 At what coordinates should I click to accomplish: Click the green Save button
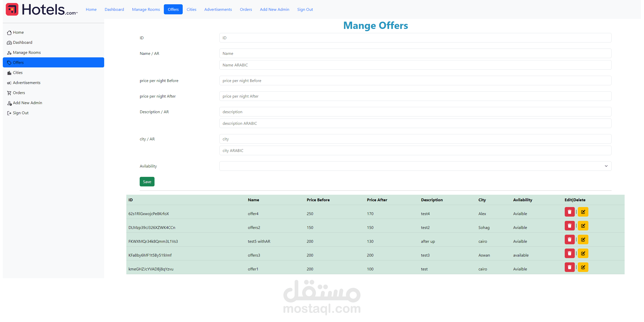147,182
